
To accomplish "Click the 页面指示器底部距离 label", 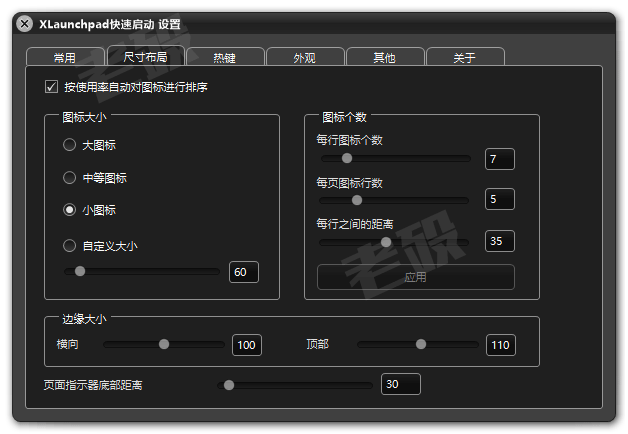I will [x=93, y=385].
